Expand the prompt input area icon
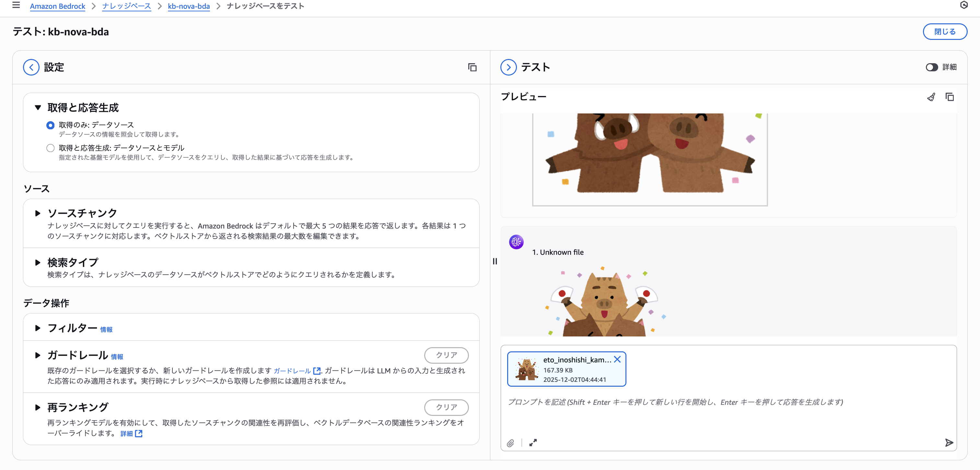The height and width of the screenshot is (470, 980). click(x=532, y=442)
